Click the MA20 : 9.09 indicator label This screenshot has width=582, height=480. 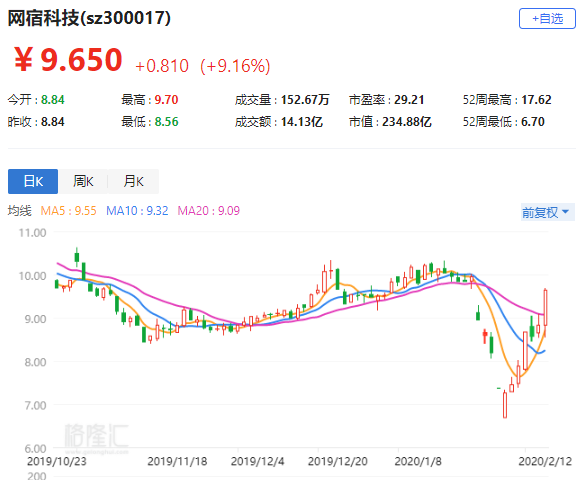click(209, 211)
